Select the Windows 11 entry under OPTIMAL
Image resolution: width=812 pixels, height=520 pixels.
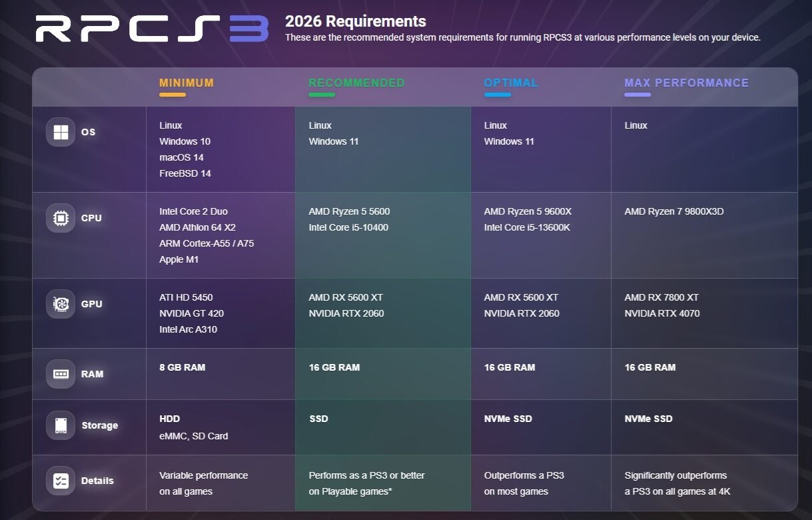pos(508,141)
